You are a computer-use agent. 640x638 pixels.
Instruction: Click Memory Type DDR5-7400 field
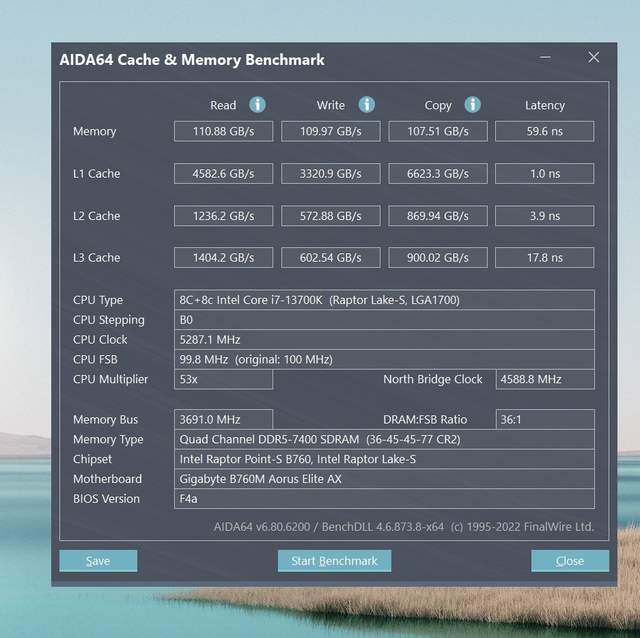click(384, 440)
